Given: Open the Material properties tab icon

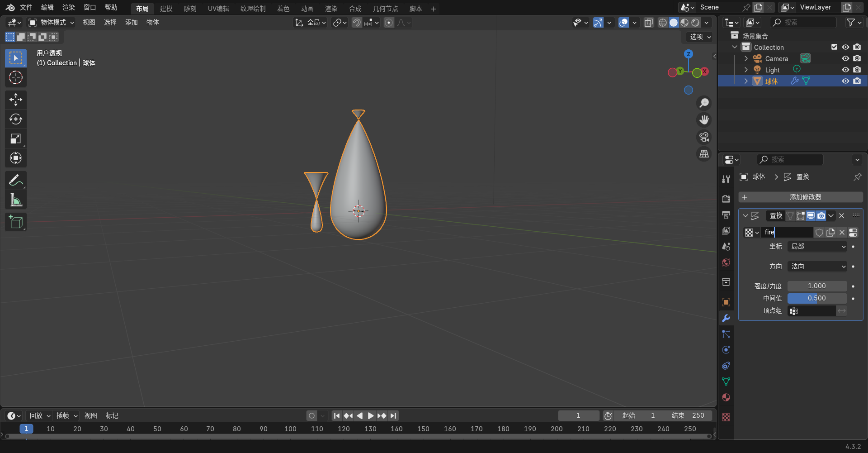Looking at the screenshot, I should click(726, 397).
